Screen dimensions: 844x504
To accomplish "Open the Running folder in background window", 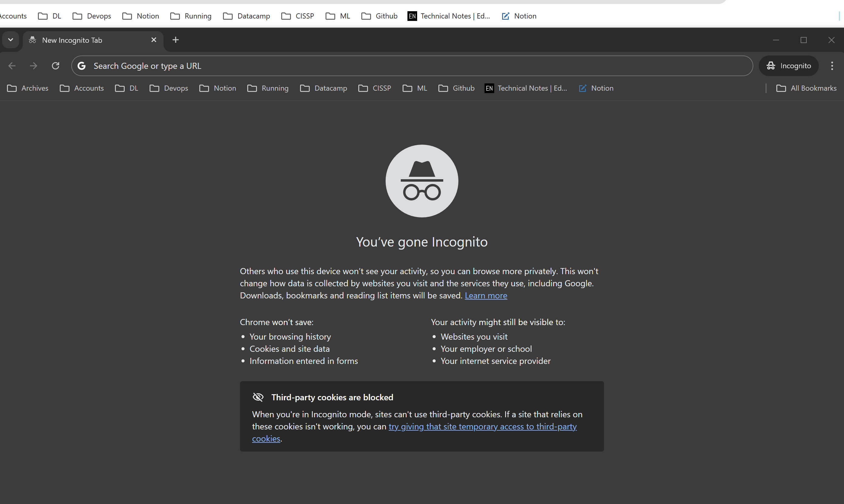I will pyautogui.click(x=191, y=16).
